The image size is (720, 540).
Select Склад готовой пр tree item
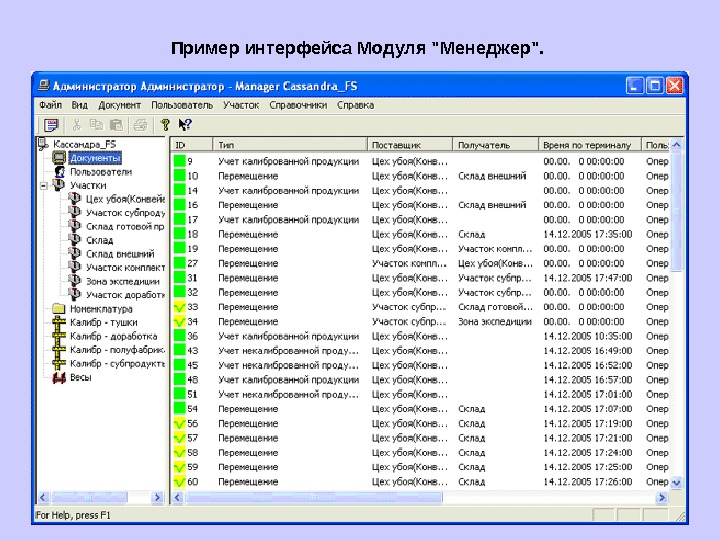coord(125,226)
